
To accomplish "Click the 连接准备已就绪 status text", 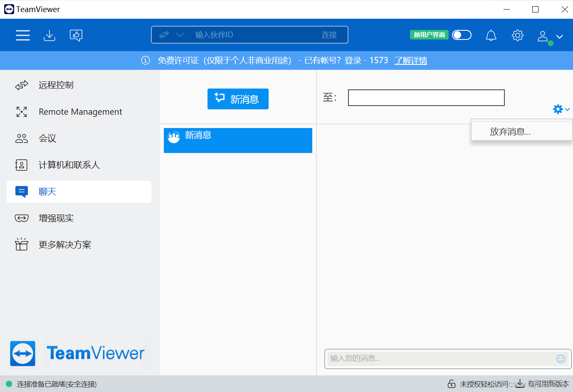I will tap(57, 384).
